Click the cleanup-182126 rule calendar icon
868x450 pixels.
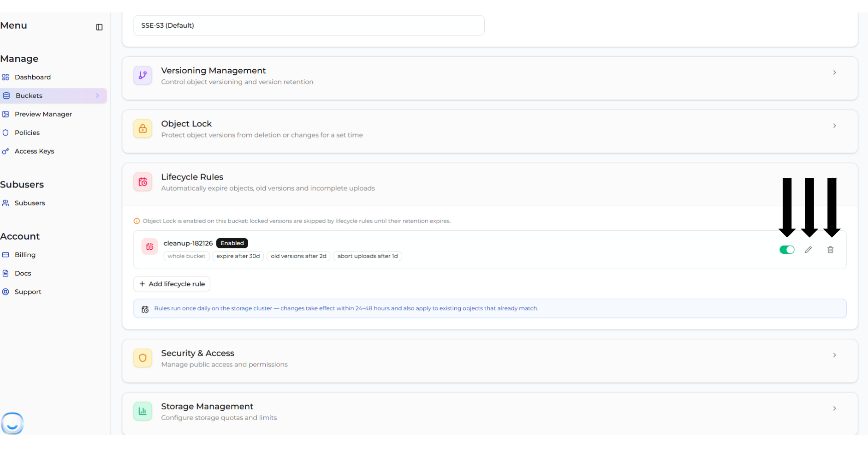pyautogui.click(x=149, y=246)
